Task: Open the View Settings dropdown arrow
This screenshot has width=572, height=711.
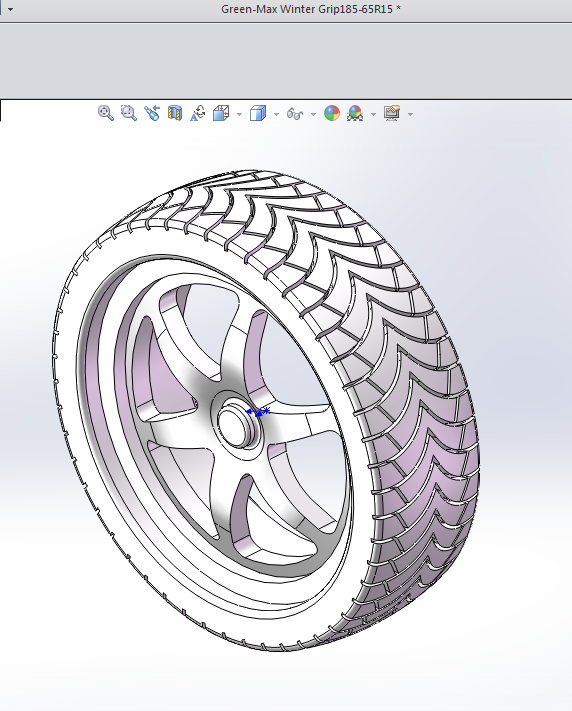Action: pyautogui.click(x=411, y=114)
